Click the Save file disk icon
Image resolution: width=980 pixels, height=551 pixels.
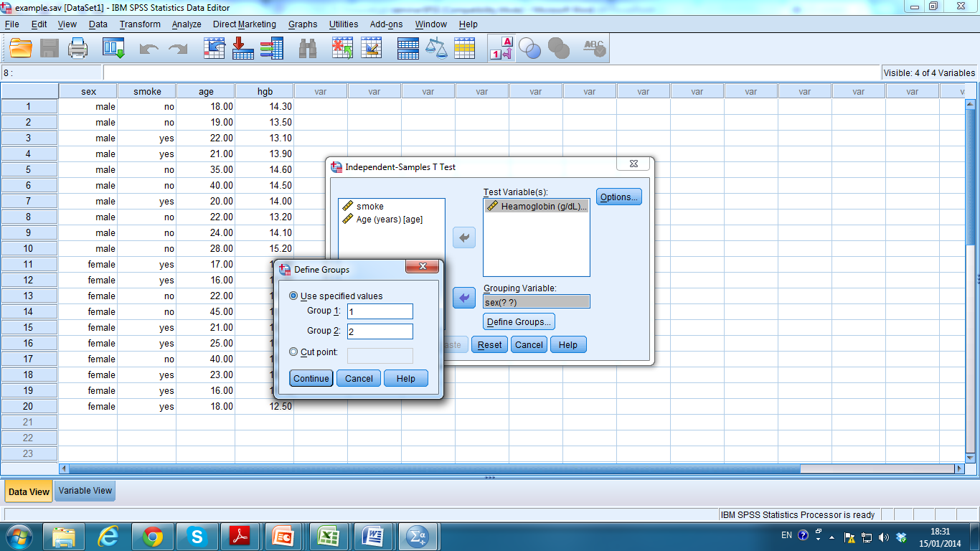[x=50, y=49]
